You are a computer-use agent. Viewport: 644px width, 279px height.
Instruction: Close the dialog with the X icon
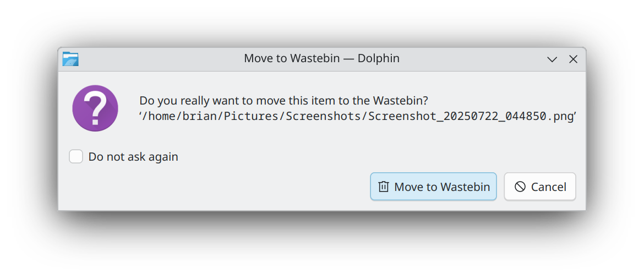tap(573, 59)
